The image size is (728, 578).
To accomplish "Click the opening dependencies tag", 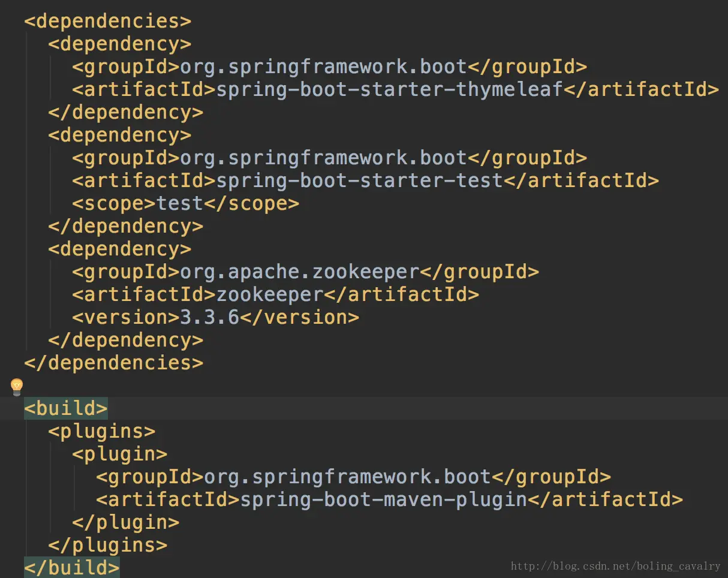I will click(108, 21).
